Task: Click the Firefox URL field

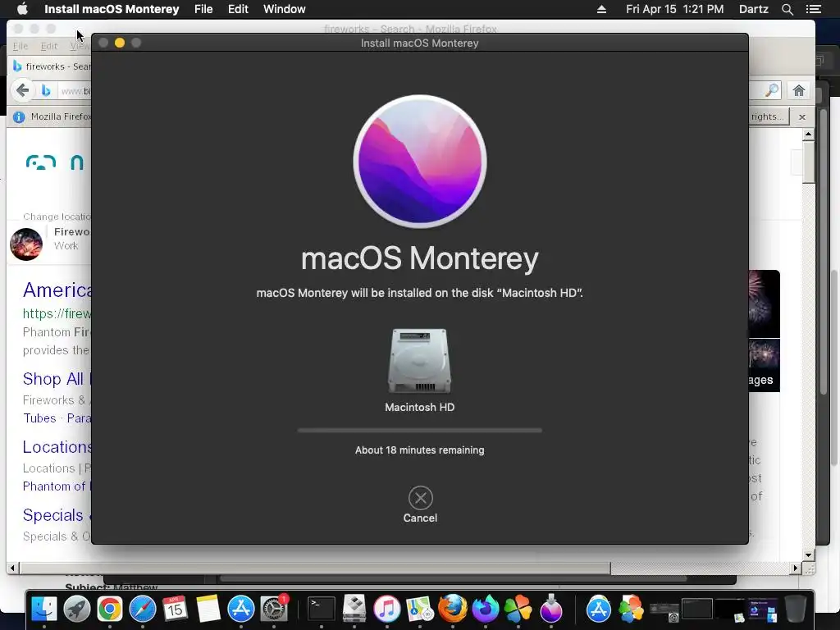Action: [x=75, y=91]
